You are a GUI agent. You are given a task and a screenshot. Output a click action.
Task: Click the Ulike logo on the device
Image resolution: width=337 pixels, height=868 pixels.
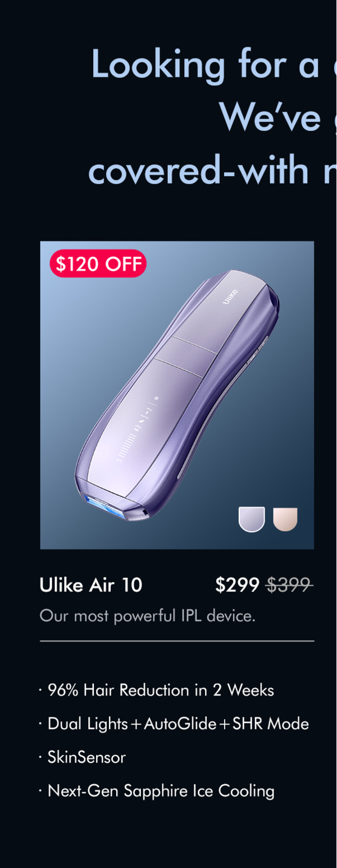pos(231,296)
